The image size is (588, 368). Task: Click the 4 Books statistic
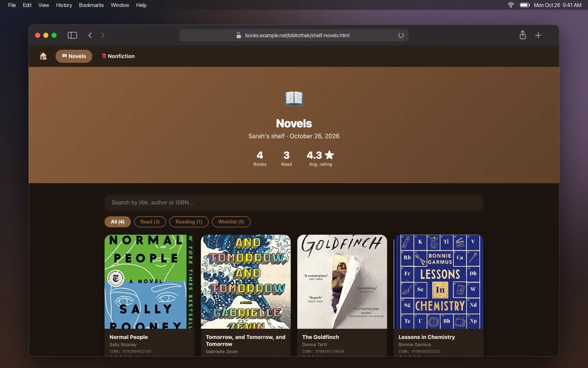[x=260, y=158]
